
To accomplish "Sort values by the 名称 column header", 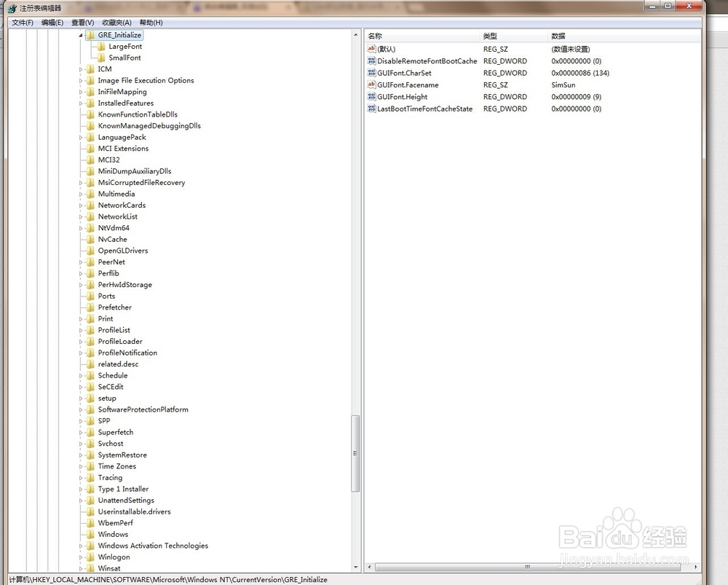I will click(x=422, y=36).
